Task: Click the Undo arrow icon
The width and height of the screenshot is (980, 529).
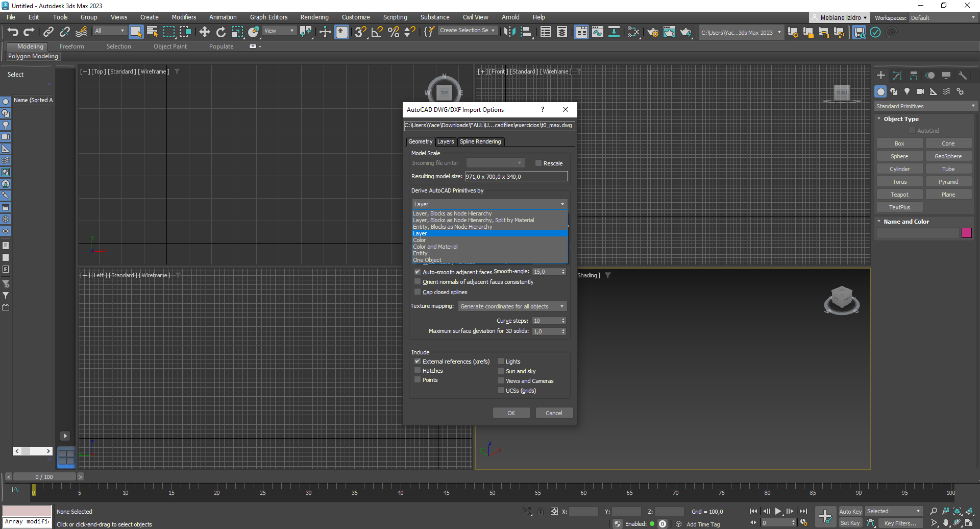Action: [x=13, y=32]
